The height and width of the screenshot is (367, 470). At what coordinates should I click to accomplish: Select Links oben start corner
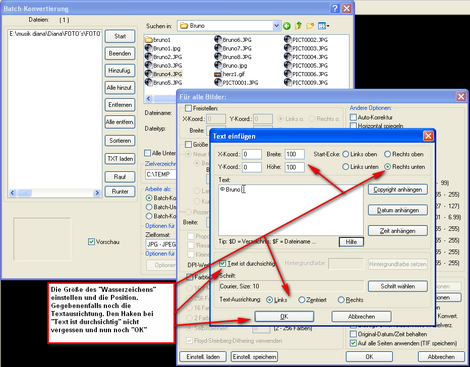pyautogui.click(x=346, y=154)
